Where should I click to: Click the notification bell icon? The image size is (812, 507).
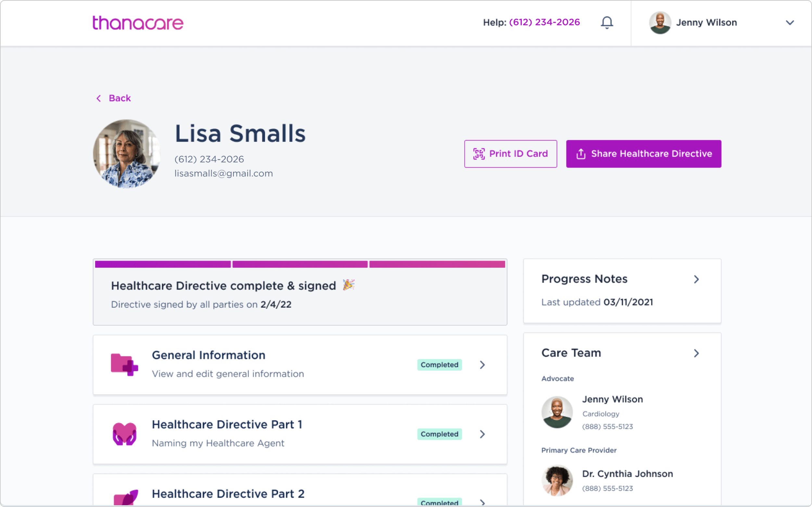click(607, 22)
